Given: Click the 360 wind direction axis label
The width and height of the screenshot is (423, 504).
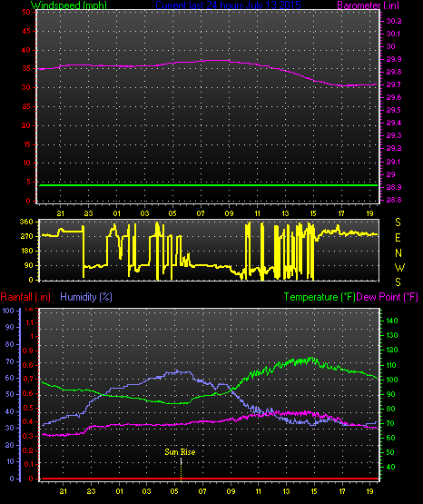Looking at the screenshot, I should pyautogui.click(x=26, y=222).
